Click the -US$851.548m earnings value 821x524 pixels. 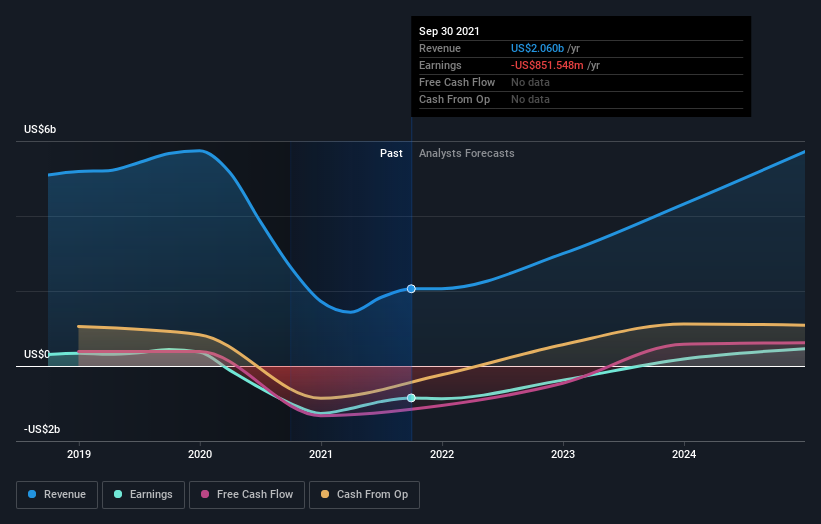pos(547,65)
